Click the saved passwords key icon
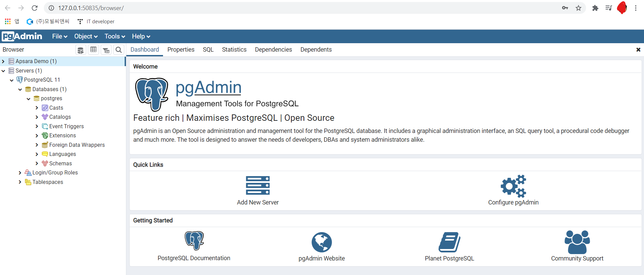 tap(565, 8)
